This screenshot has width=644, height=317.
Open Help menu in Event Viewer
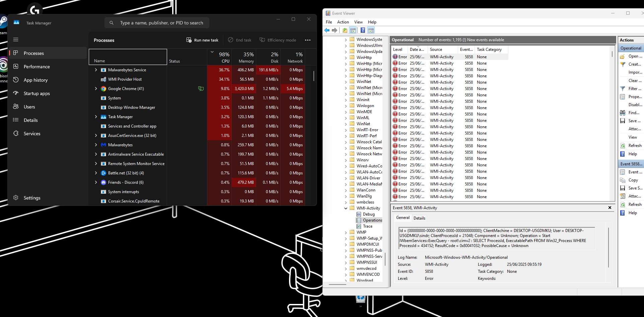pos(372,22)
